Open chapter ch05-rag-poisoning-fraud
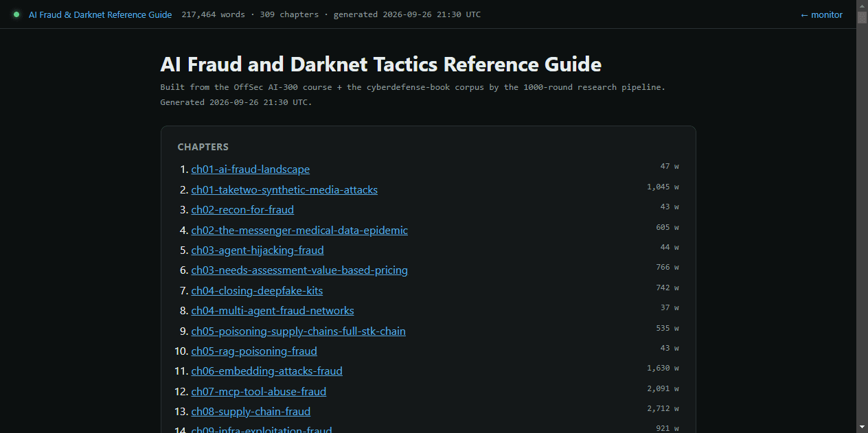The height and width of the screenshot is (433, 868). pos(254,351)
